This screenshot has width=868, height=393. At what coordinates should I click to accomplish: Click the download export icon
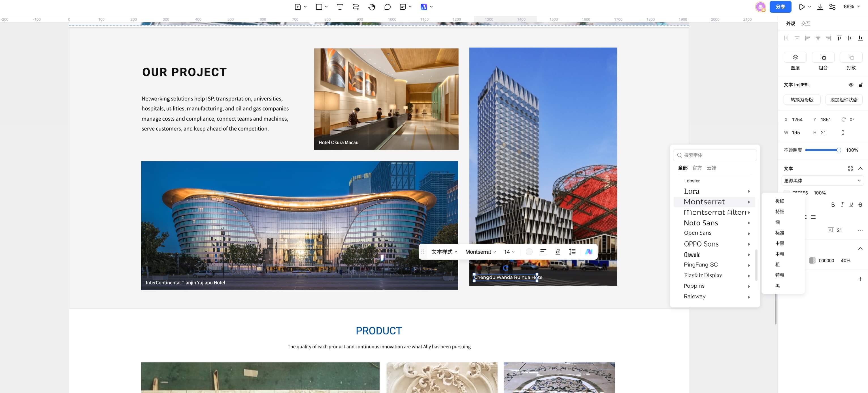[x=820, y=7]
